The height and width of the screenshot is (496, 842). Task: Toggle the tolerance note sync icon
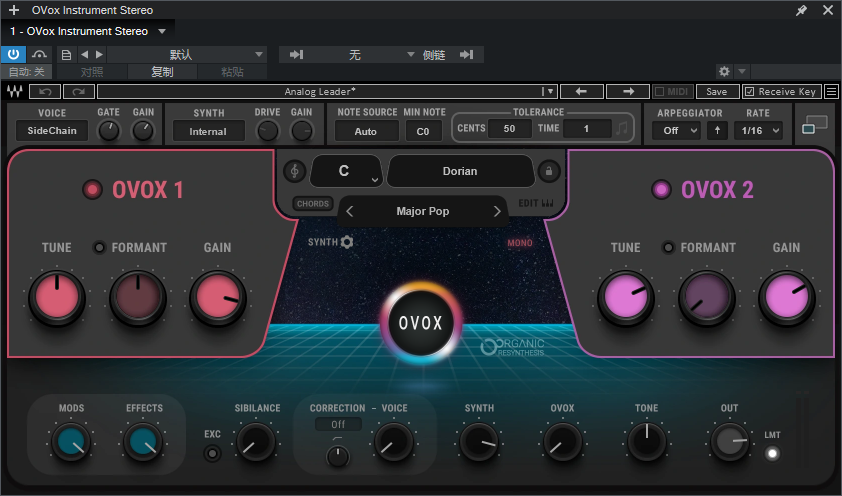coord(622,128)
